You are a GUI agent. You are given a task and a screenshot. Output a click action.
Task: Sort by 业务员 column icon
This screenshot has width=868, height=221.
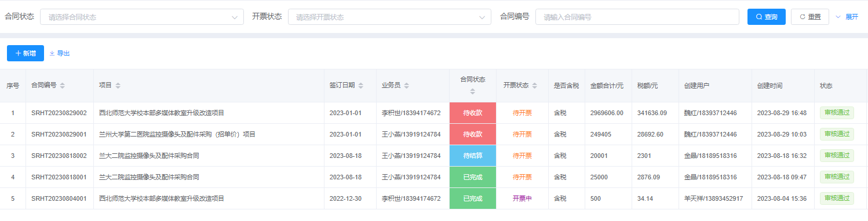(x=406, y=86)
